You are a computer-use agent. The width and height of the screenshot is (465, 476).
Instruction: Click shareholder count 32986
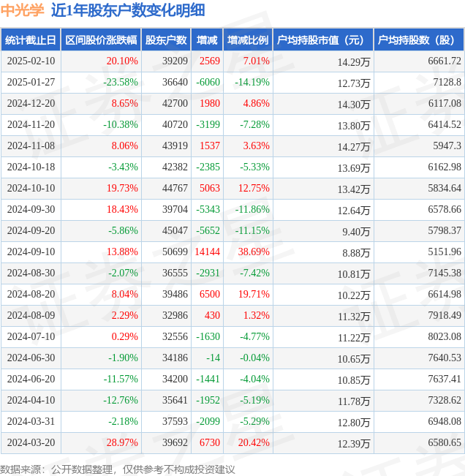click(x=175, y=315)
